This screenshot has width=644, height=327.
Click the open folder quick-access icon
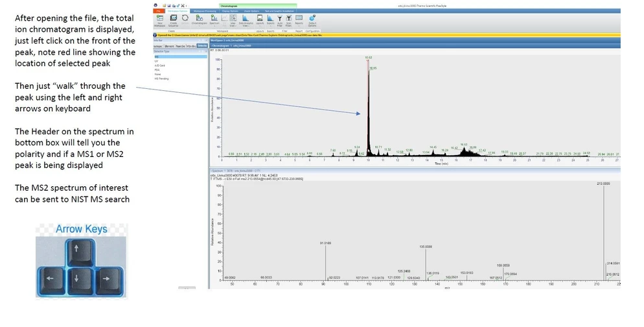(165, 6)
